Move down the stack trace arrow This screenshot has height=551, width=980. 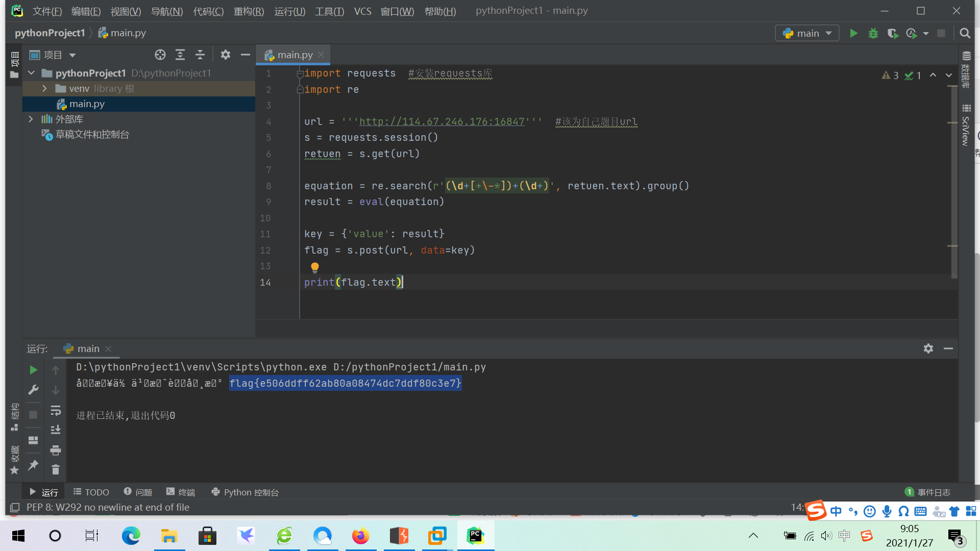pyautogui.click(x=56, y=390)
